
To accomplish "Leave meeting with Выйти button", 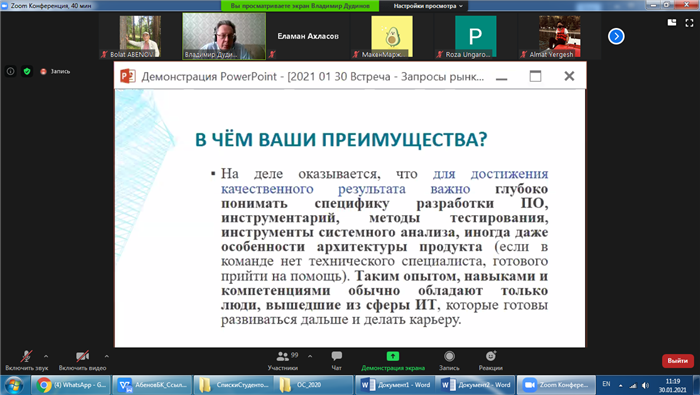I will point(677,361).
